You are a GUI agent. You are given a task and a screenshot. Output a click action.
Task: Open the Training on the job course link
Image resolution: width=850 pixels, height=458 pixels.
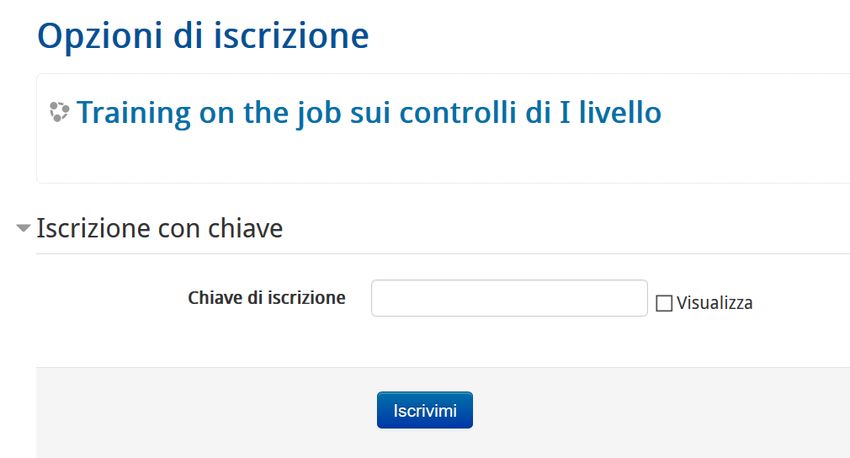click(x=368, y=112)
